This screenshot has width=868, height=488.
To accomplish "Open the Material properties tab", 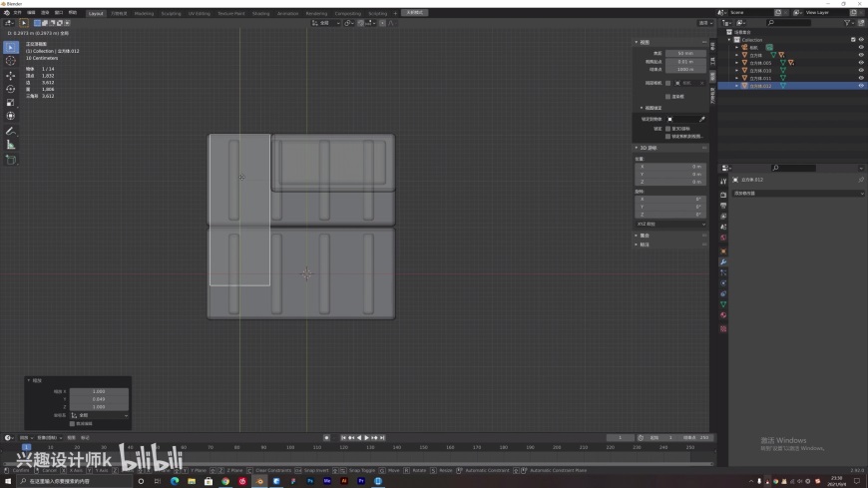I will coord(723,315).
